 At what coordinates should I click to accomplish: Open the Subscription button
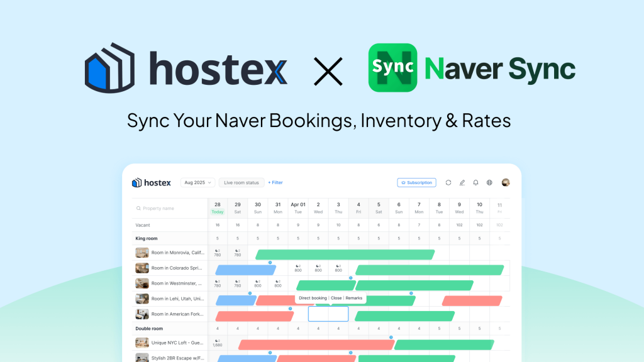(416, 183)
